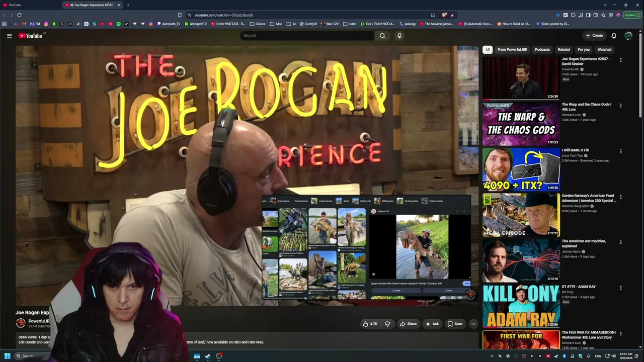The image size is (644, 362).
Task: Save the video with the Save button
Action: pyautogui.click(x=455, y=324)
